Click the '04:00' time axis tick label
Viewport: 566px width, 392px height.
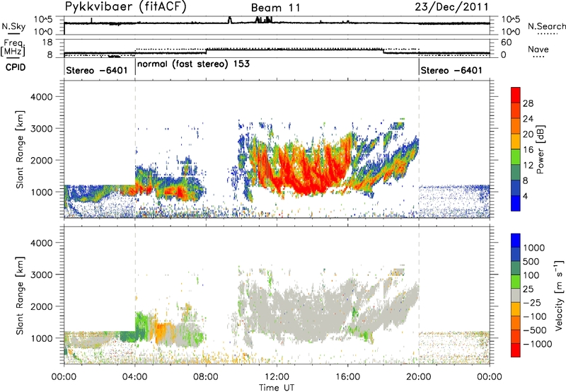coord(134,377)
